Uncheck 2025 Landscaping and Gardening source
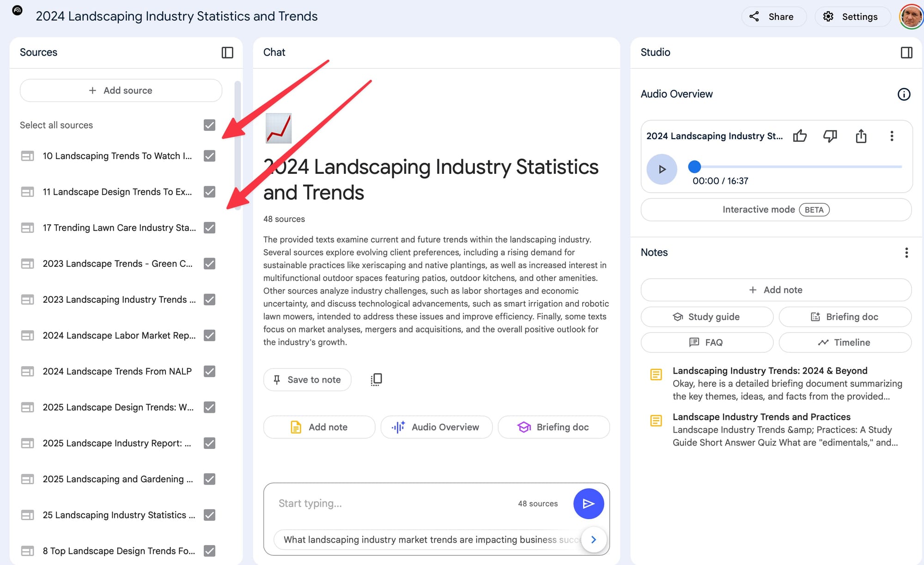The image size is (924, 565). coord(209,479)
